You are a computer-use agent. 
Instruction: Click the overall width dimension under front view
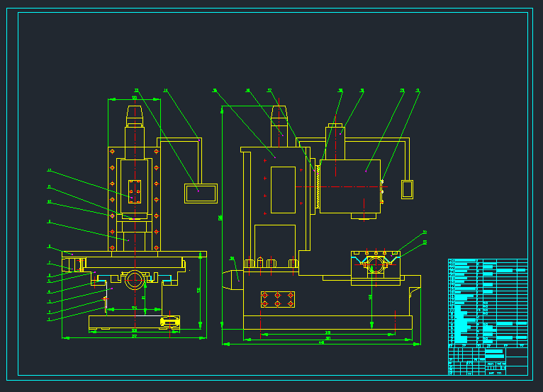pyautogui.click(x=135, y=337)
